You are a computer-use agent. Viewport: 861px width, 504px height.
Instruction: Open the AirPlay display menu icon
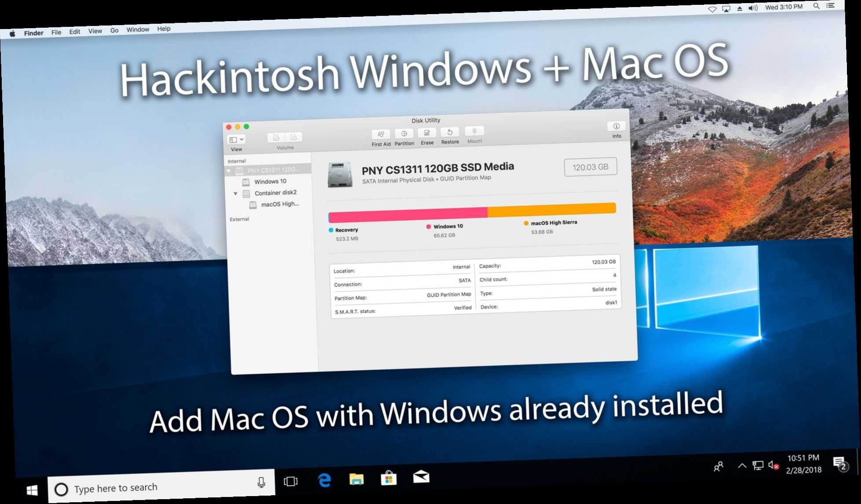726,9
